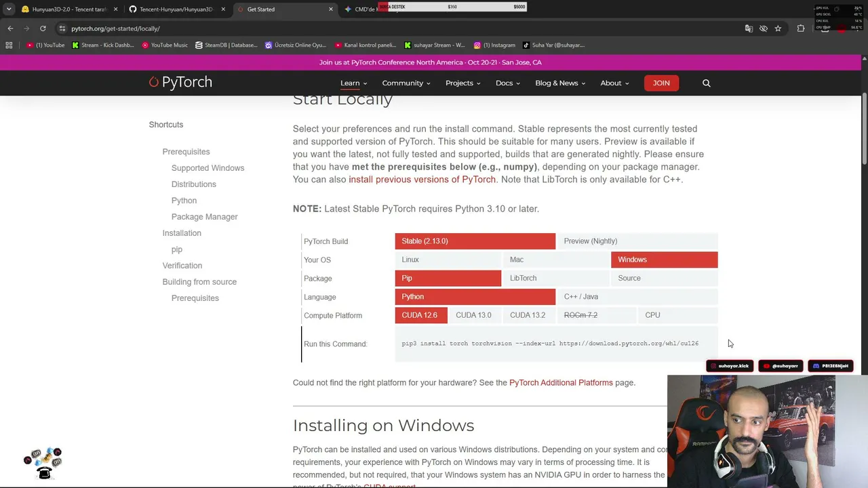Select the Preview (Nightly) build
The image size is (868, 488).
pos(637,241)
